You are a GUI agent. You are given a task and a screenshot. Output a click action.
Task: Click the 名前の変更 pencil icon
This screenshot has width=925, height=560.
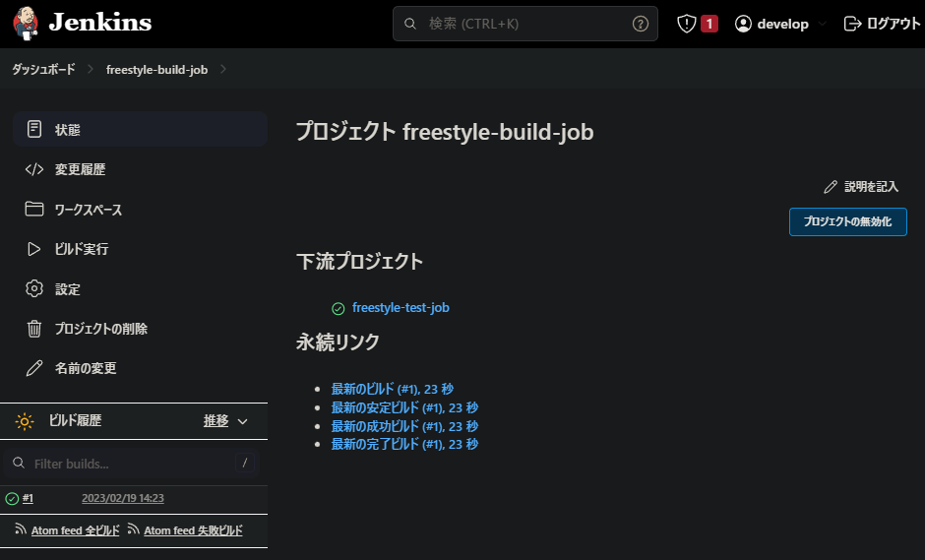[x=34, y=368]
